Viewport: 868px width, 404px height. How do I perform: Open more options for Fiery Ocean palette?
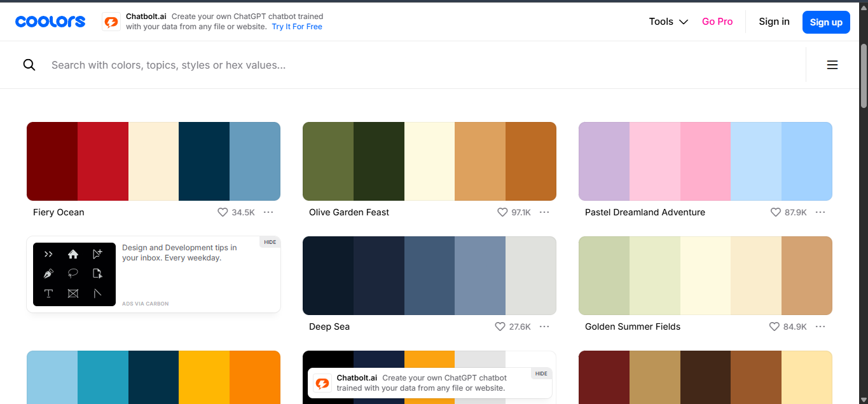pyautogui.click(x=268, y=212)
